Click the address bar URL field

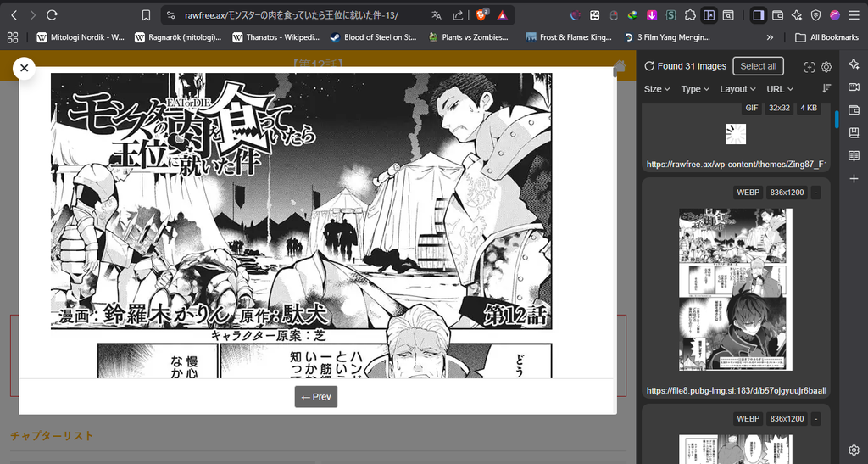292,15
